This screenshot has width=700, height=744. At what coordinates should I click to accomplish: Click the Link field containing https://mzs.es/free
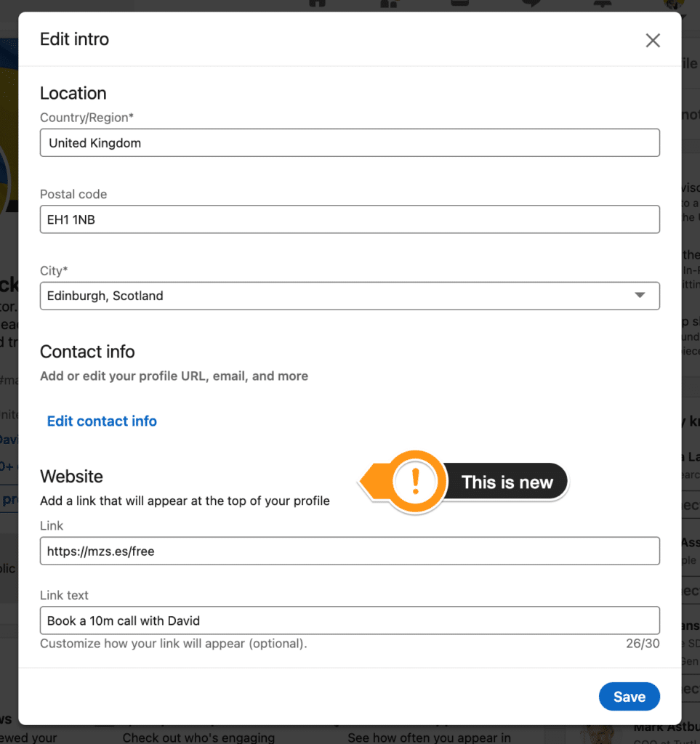(350, 551)
